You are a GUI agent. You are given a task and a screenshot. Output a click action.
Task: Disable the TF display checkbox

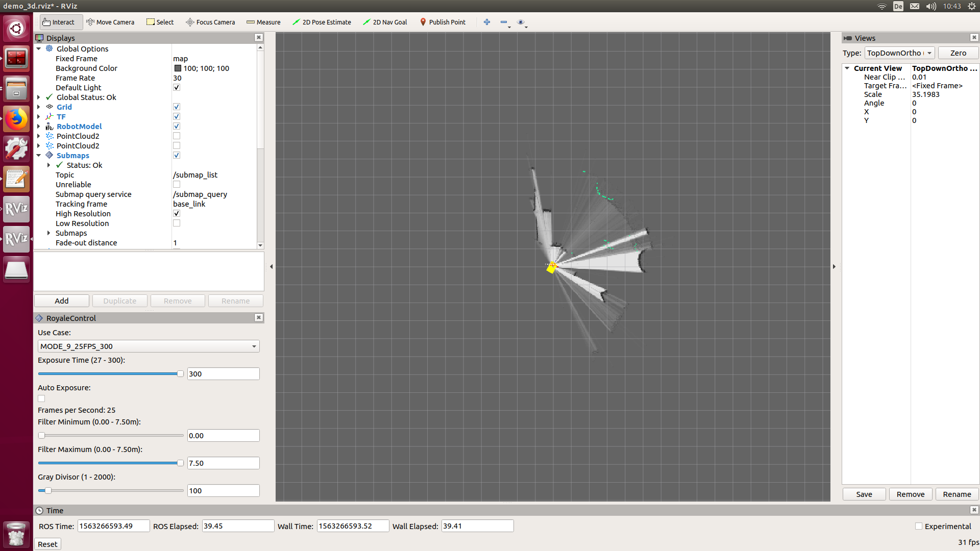pos(177,117)
